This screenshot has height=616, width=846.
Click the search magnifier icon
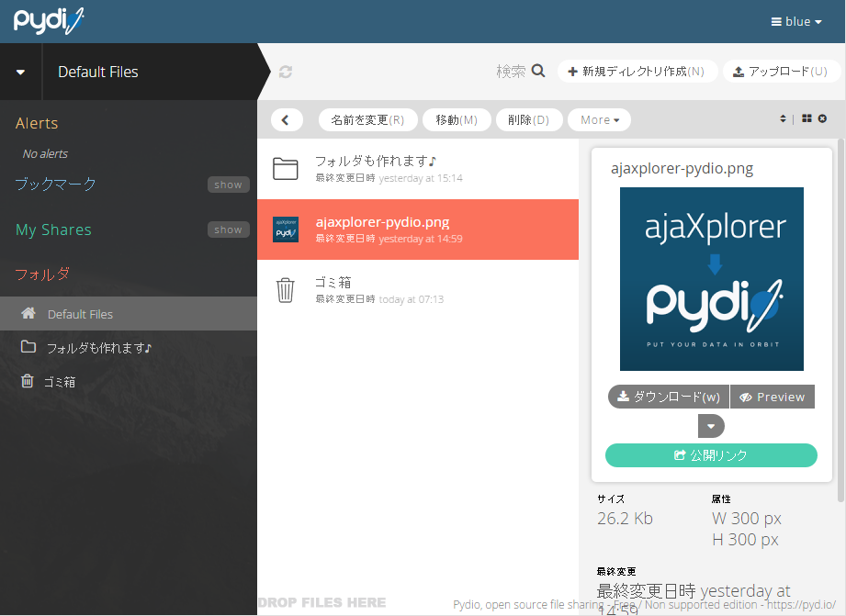point(537,70)
